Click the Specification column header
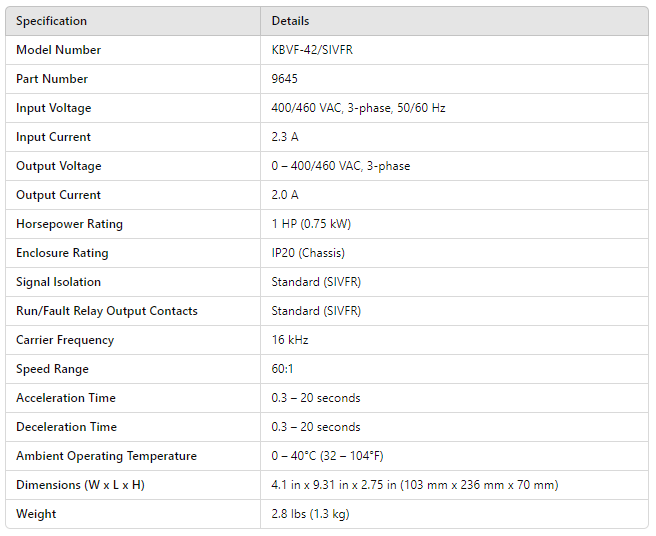Viewport: 656px width, 536px height. click(x=51, y=21)
